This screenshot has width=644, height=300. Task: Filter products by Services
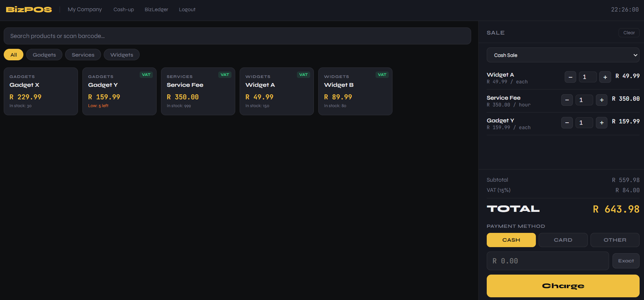tap(83, 55)
